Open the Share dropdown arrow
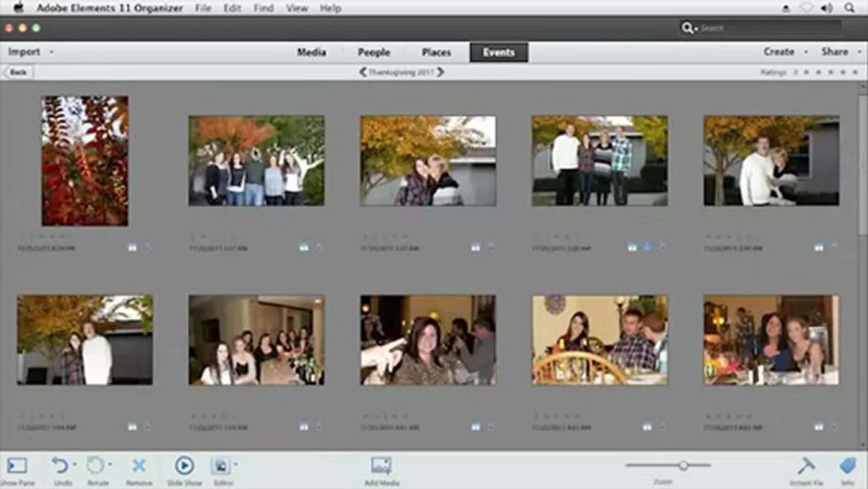The image size is (868, 489). pyautogui.click(x=856, y=52)
